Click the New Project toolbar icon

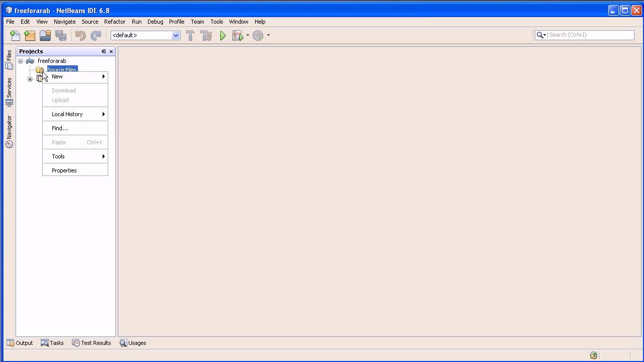(30, 35)
